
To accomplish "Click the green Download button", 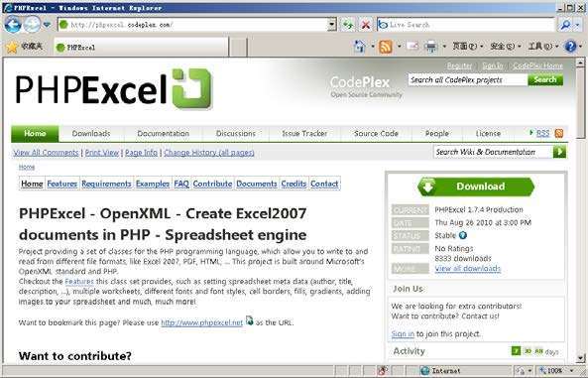I will click(x=476, y=187).
